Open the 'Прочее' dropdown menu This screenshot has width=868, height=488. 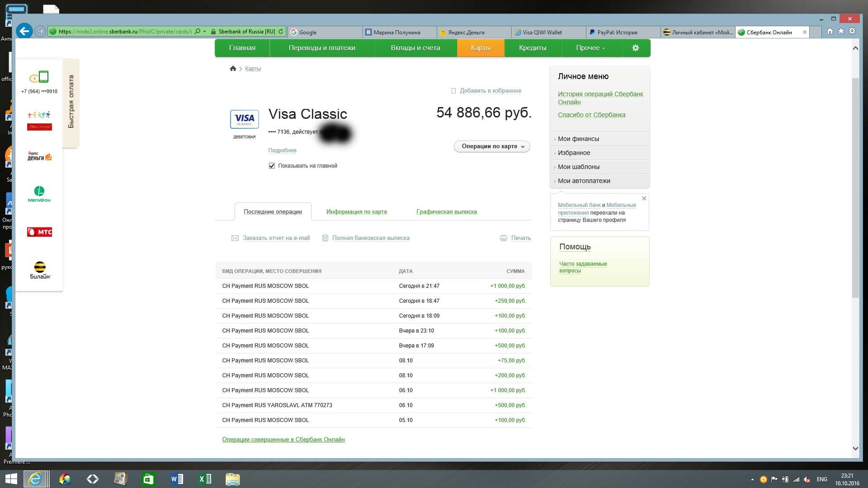pyautogui.click(x=591, y=48)
